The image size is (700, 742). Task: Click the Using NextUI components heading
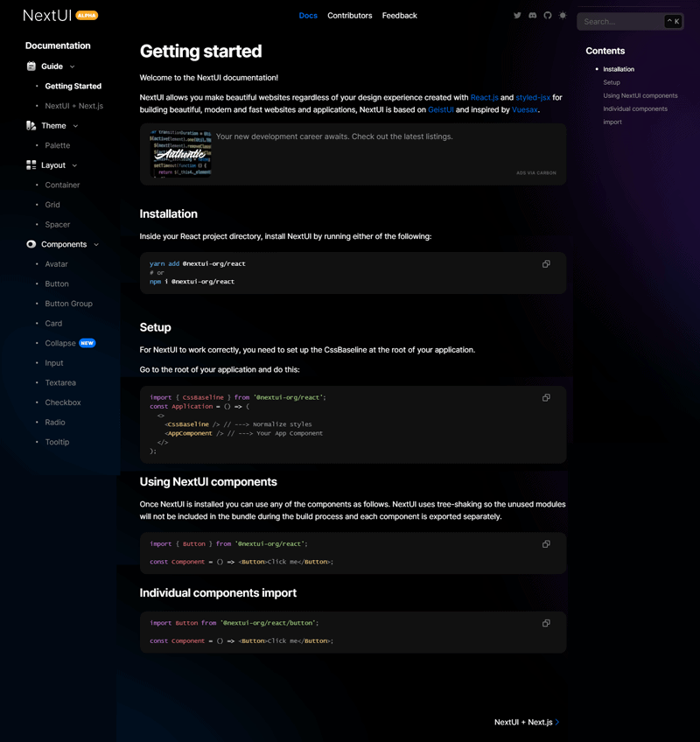pos(208,482)
